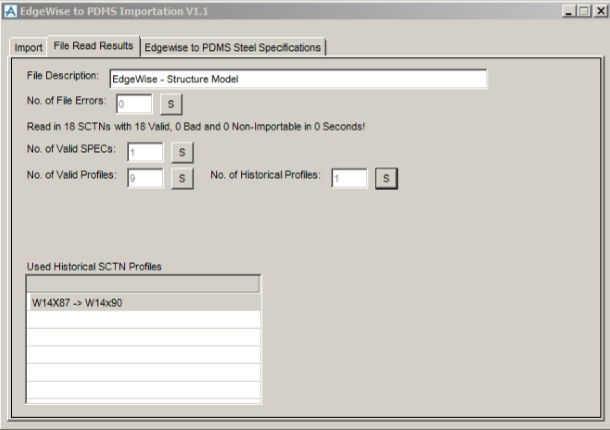
Task: Close the EdgeWise to PDMS Importation window
Action: tap(600, 11)
